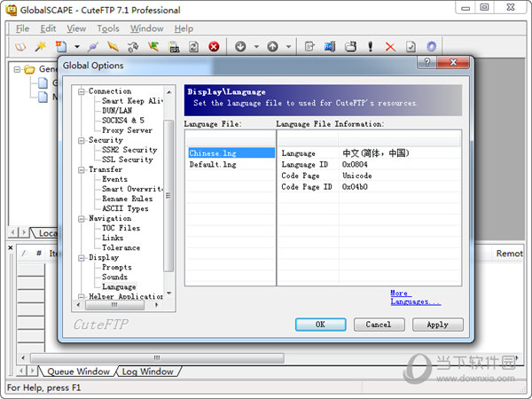
Task: Click the Edit file toolbar icon
Action: click(x=309, y=46)
